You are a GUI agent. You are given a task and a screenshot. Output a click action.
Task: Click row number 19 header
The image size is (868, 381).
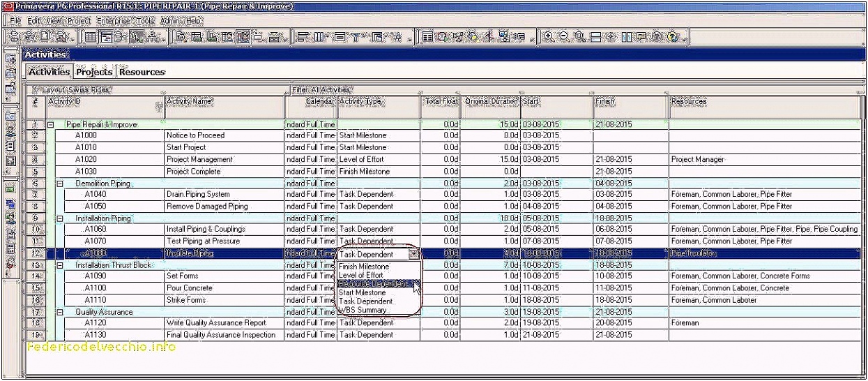click(36, 335)
